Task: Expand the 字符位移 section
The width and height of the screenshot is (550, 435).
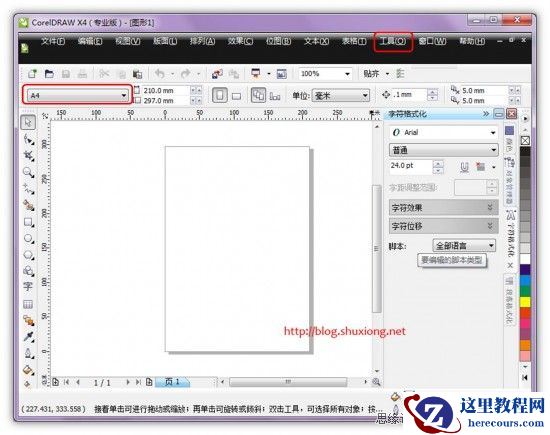Action: pos(444,226)
